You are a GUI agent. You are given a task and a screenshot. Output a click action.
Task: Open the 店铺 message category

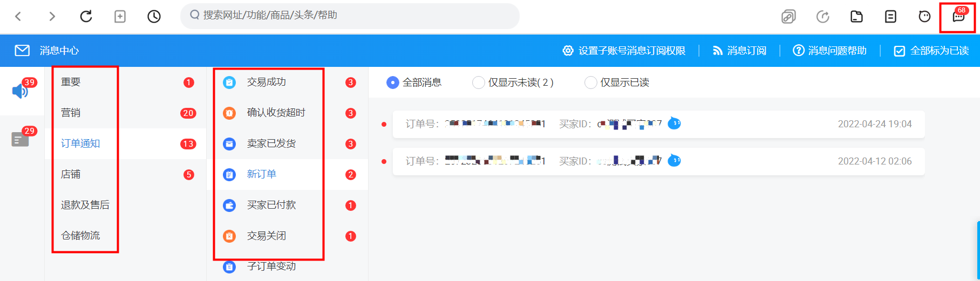click(x=71, y=174)
